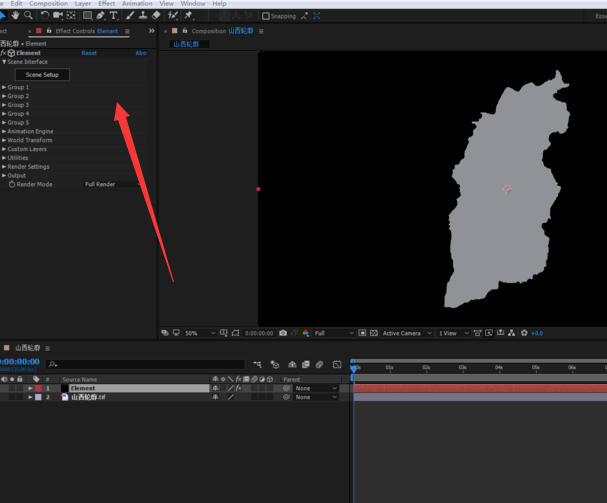Select the Rotation tool

coord(45,15)
